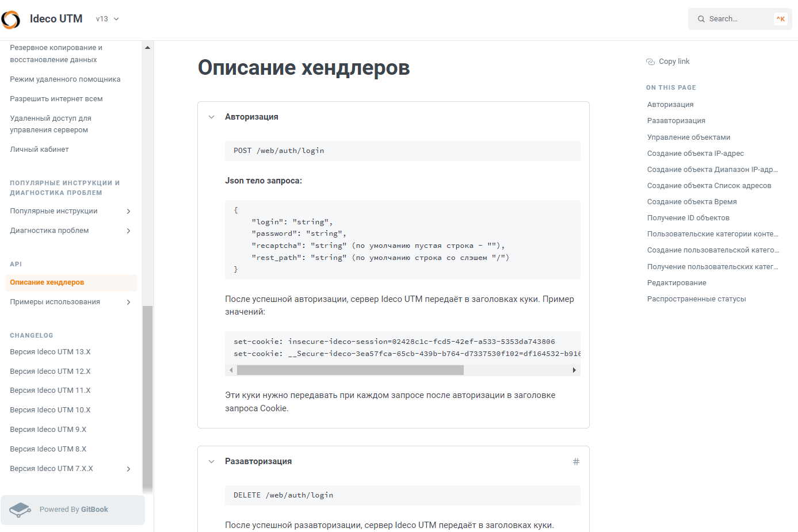
Task: Click the Copy link icon
Action: [x=651, y=62]
